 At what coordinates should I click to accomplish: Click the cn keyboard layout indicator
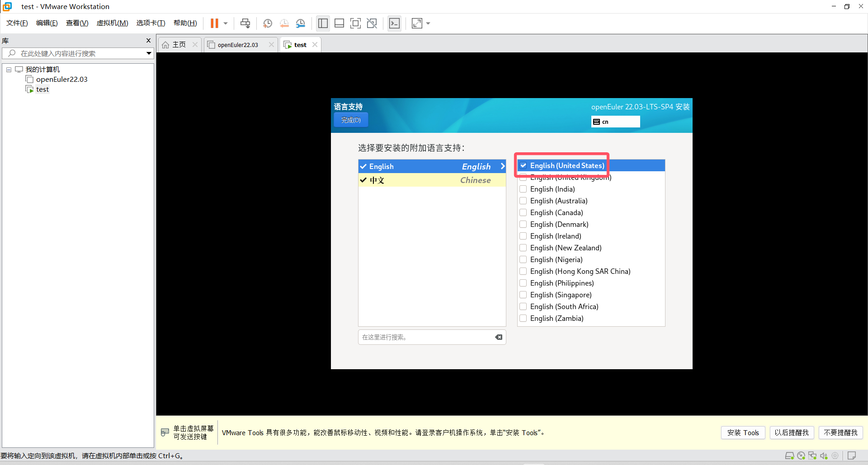(615, 122)
